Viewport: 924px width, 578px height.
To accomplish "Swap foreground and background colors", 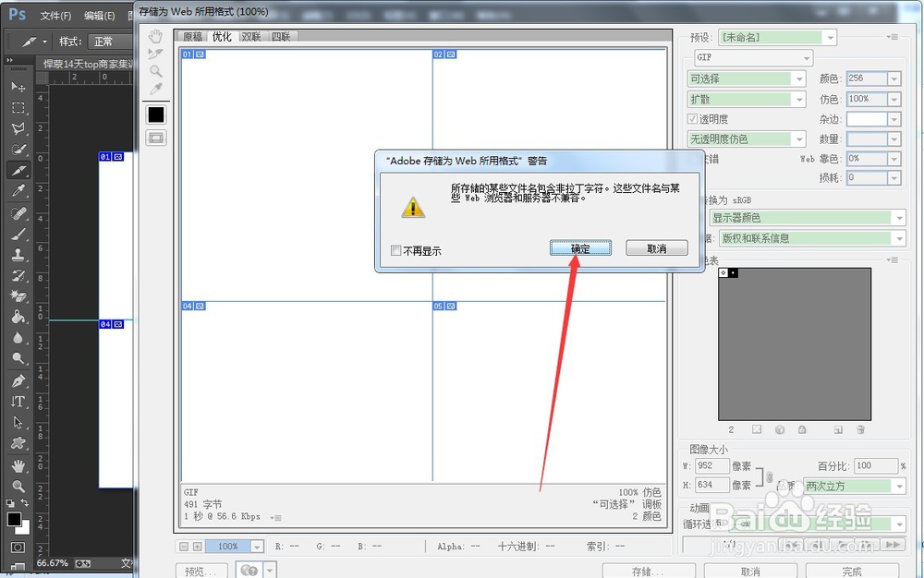I will tap(25, 502).
